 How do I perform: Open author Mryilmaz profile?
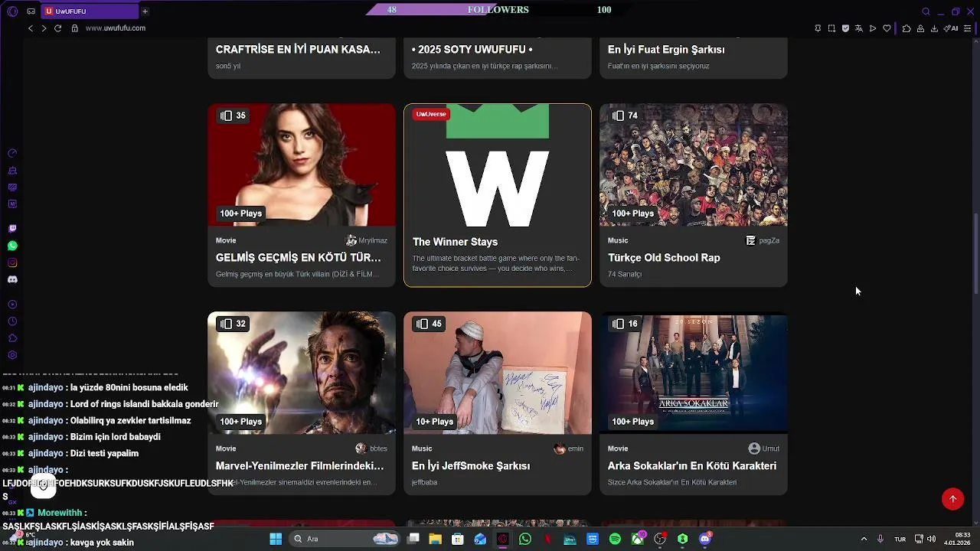point(367,240)
